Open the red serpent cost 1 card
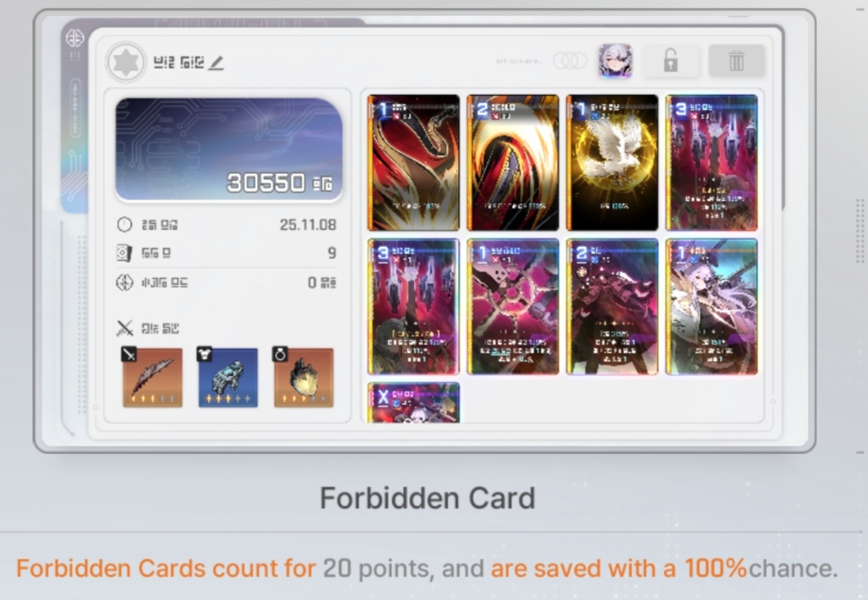868x600 pixels. [413, 163]
